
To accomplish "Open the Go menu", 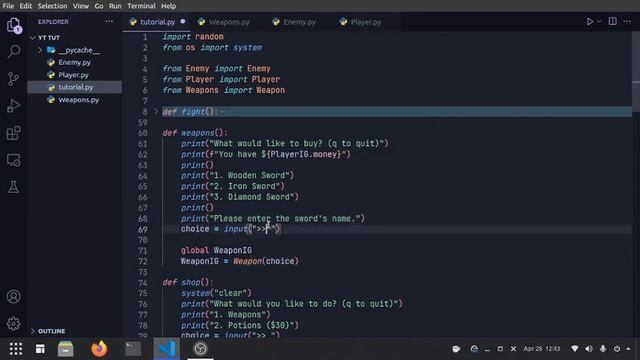I will coord(99,6).
